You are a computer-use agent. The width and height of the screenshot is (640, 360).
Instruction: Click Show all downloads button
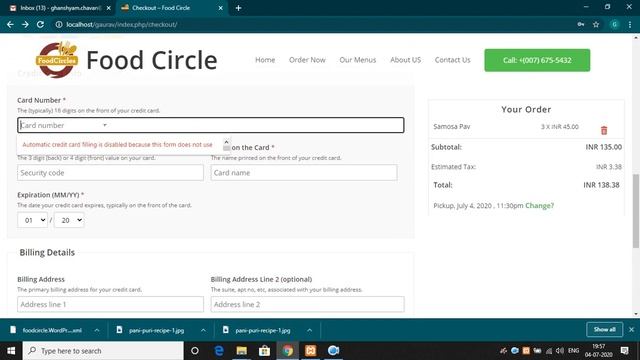click(604, 329)
